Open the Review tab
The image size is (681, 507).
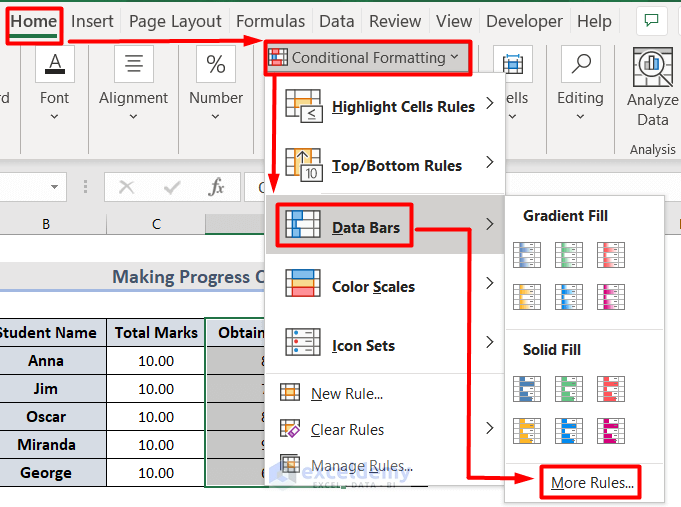395,21
